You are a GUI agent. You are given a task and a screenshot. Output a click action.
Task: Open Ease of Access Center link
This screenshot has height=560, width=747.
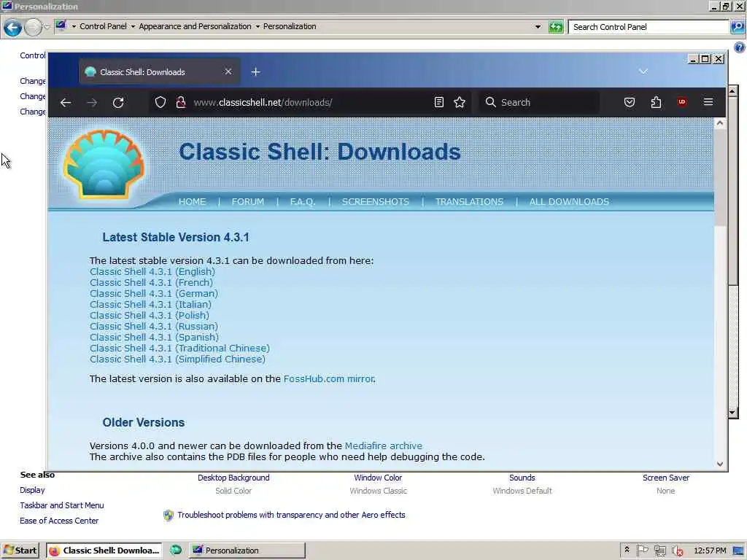[59, 521]
